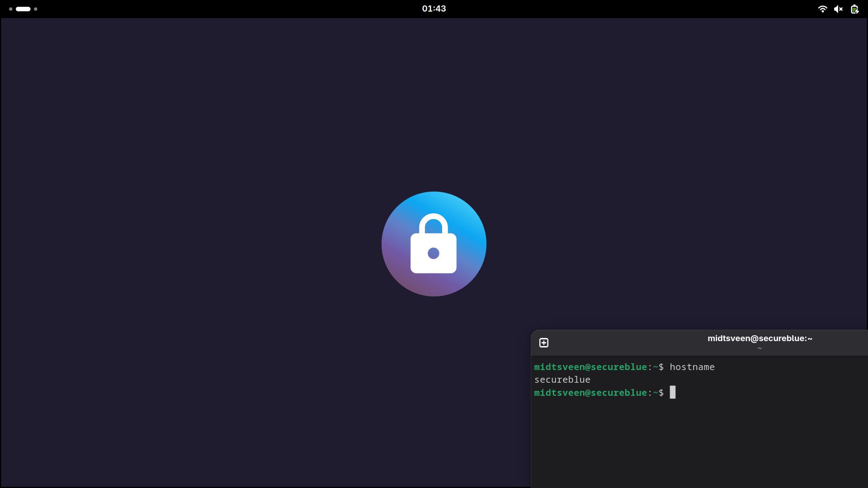Click the muted volume icon in top bar
The image size is (868, 488).
pos(838,9)
